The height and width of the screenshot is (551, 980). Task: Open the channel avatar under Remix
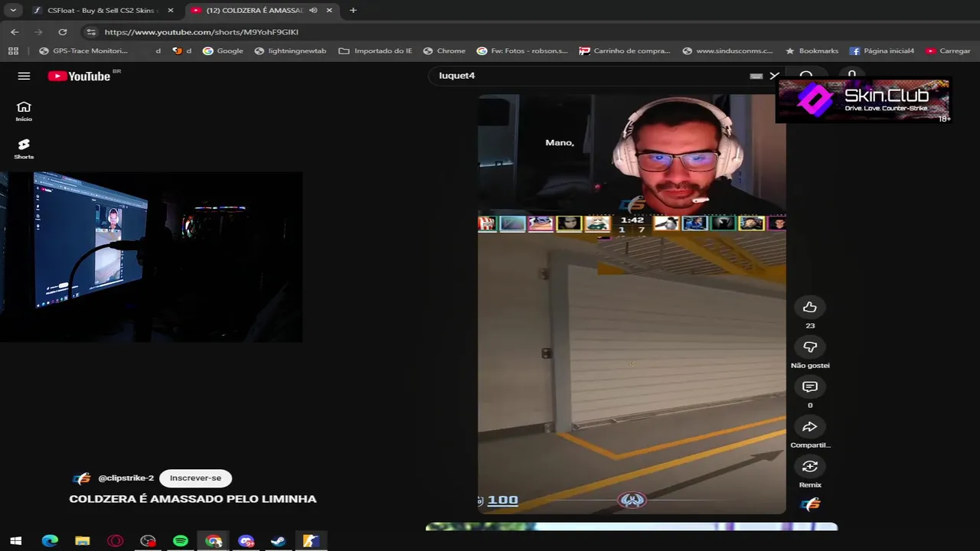click(810, 504)
